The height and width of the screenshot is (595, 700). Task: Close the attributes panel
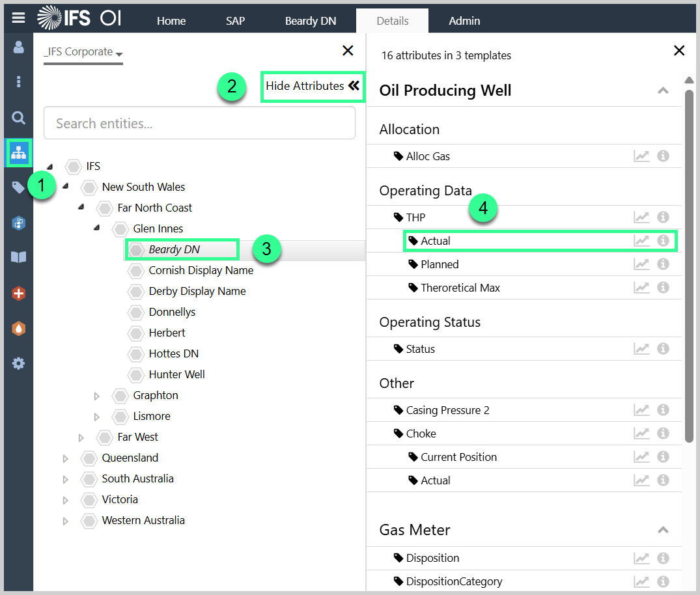pyautogui.click(x=679, y=51)
